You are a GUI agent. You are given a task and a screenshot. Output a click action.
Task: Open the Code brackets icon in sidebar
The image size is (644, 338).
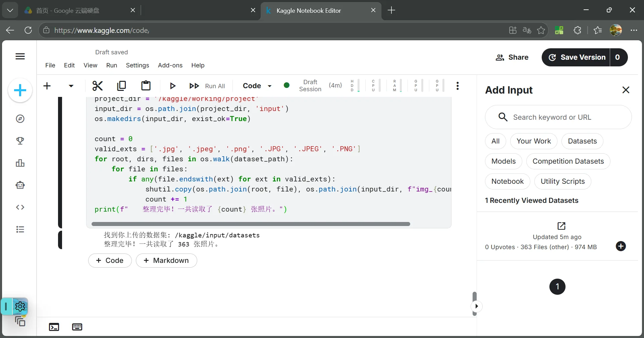[20, 207]
